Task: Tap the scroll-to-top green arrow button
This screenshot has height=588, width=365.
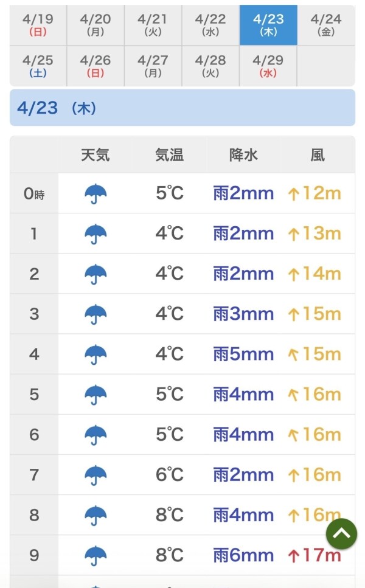Action: 341,534
